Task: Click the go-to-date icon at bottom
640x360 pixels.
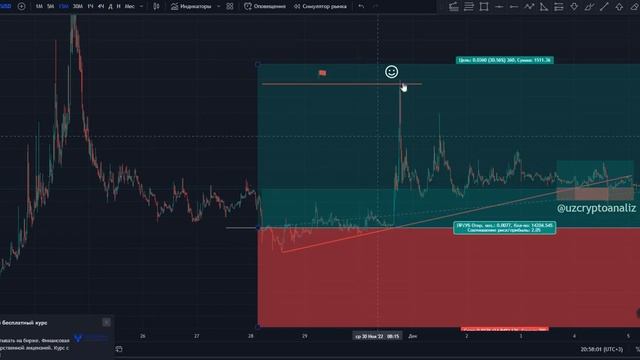Action: (x=119, y=349)
